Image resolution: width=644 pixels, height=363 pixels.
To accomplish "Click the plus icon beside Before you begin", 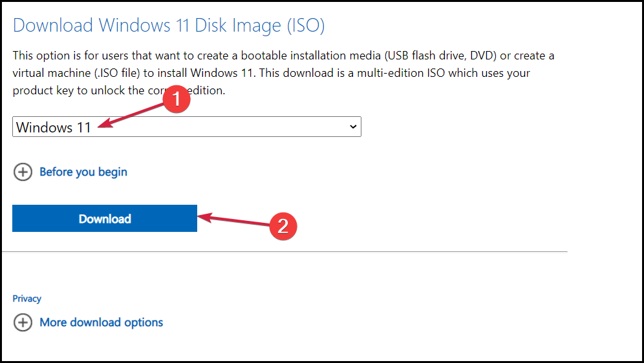I will [x=23, y=172].
